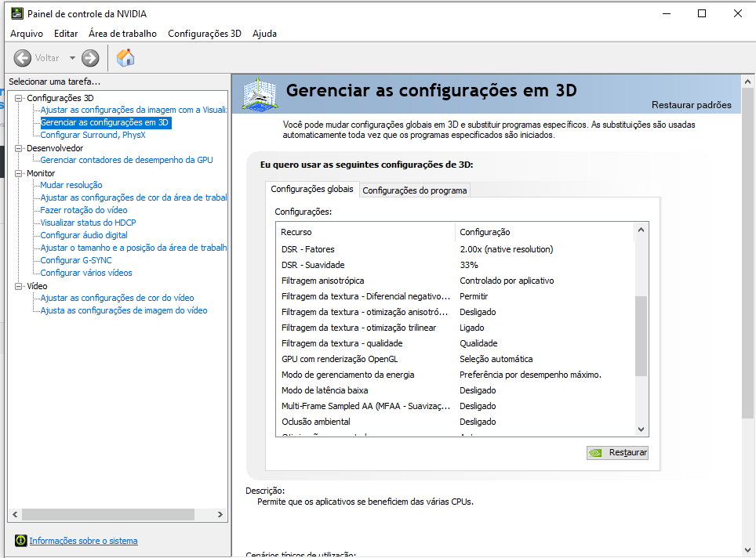Click main panel scrollbar up arrow
Viewport: 756px width, 558px height.
click(x=748, y=82)
